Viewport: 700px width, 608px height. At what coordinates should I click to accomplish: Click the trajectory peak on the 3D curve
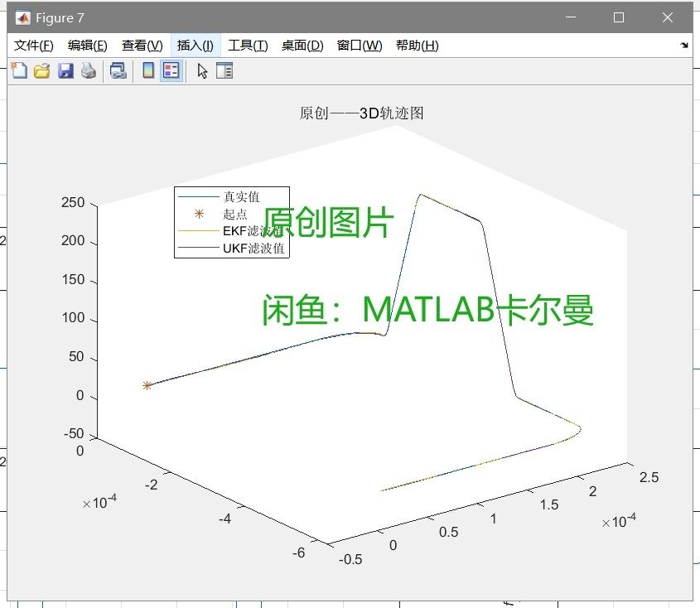[421, 195]
